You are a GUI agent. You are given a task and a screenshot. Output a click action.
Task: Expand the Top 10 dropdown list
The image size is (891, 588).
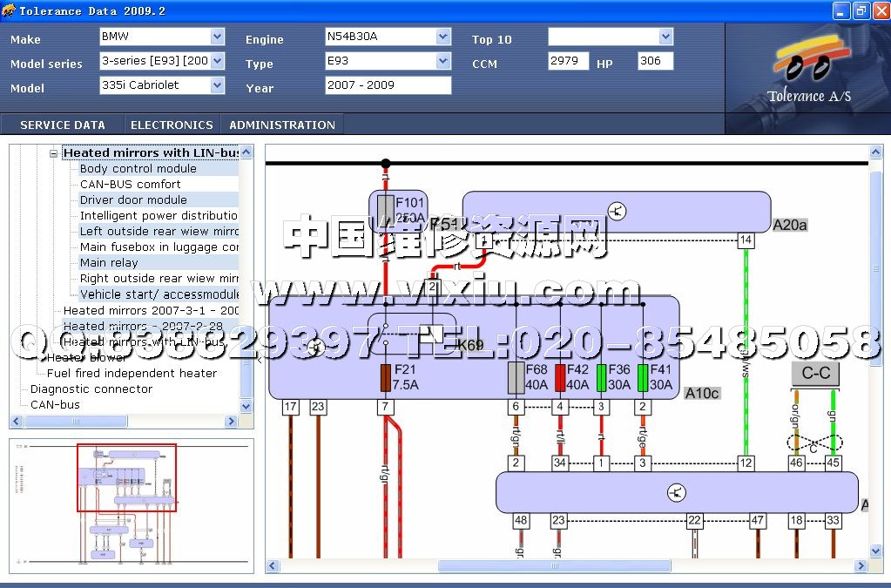click(665, 37)
